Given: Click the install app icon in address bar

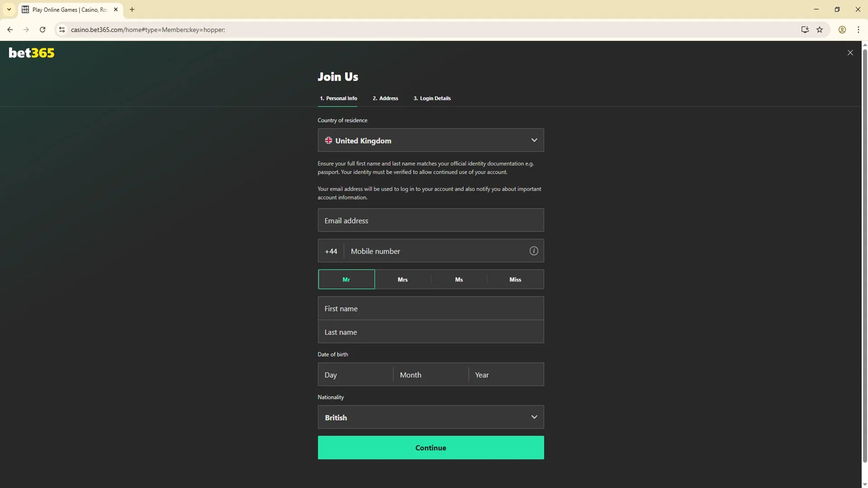Looking at the screenshot, I should [x=805, y=30].
